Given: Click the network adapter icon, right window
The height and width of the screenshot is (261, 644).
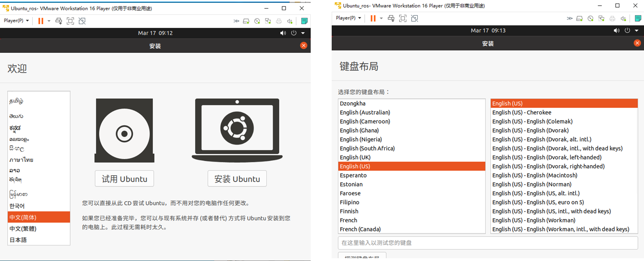Looking at the screenshot, I should [601, 18].
